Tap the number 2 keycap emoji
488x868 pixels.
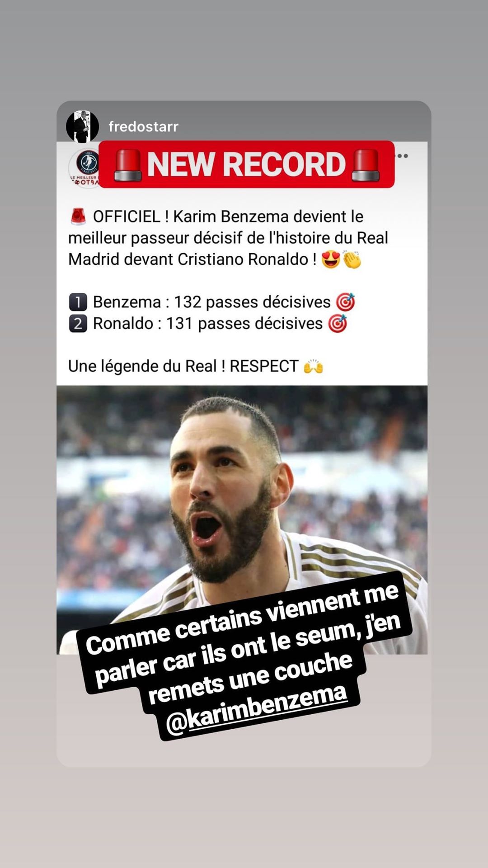pyautogui.click(x=78, y=324)
